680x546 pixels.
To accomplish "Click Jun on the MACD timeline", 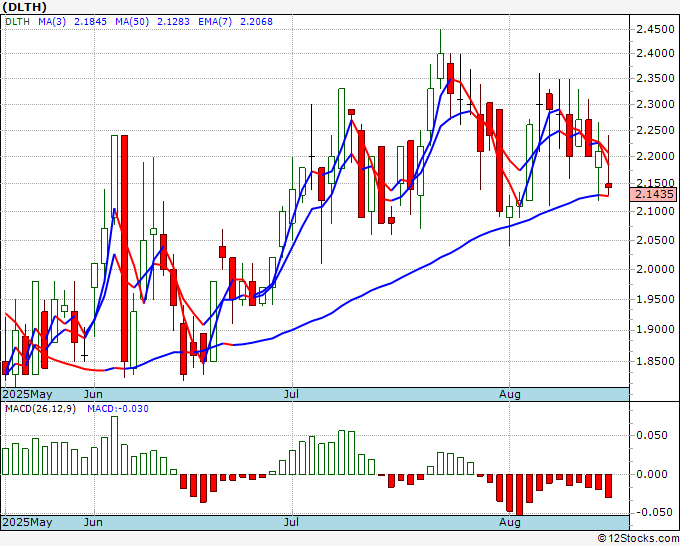I will point(93,522).
